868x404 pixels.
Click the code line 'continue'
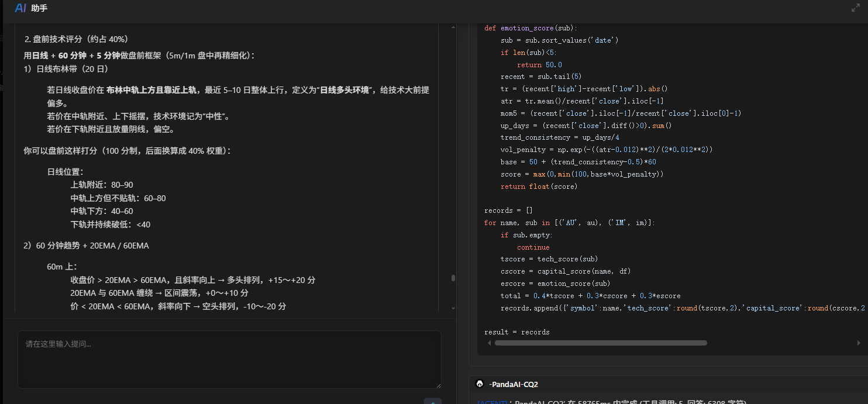[533, 247]
